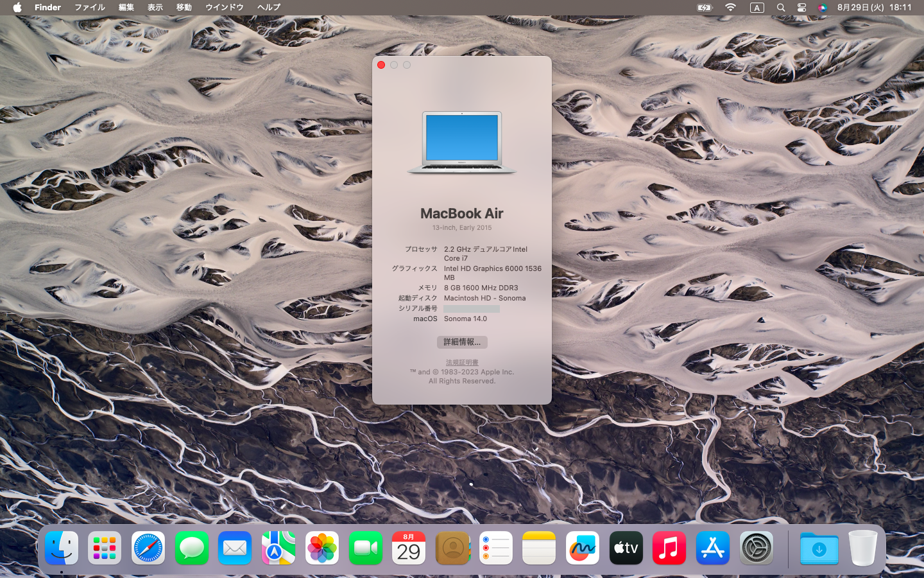Open the 表示 menu
Viewport: 924px width, 578px height.
click(155, 7)
